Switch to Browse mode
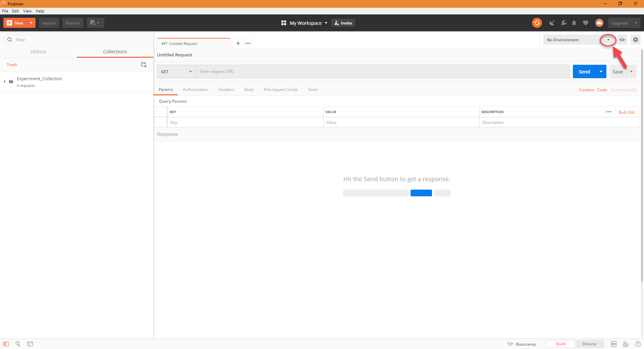644x349 pixels. 589,344
